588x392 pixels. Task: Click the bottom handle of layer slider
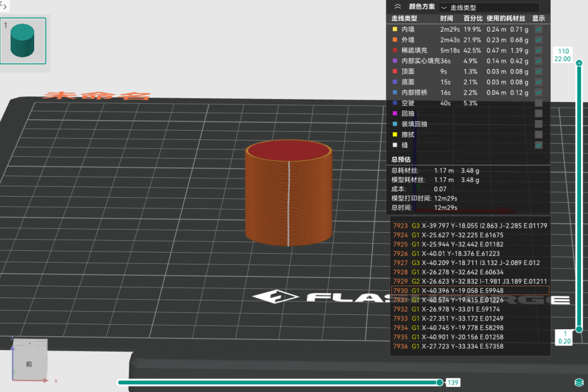click(x=579, y=329)
